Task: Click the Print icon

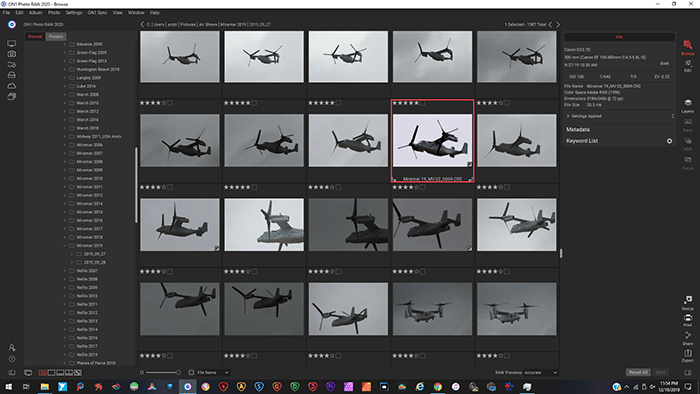Action: (688, 320)
